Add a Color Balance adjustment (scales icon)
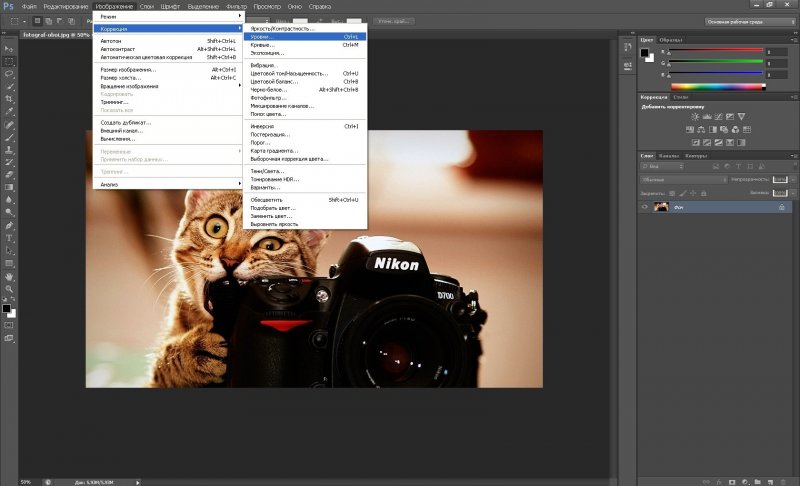Image resolution: width=800 pixels, height=486 pixels. (x=701, y=130)
